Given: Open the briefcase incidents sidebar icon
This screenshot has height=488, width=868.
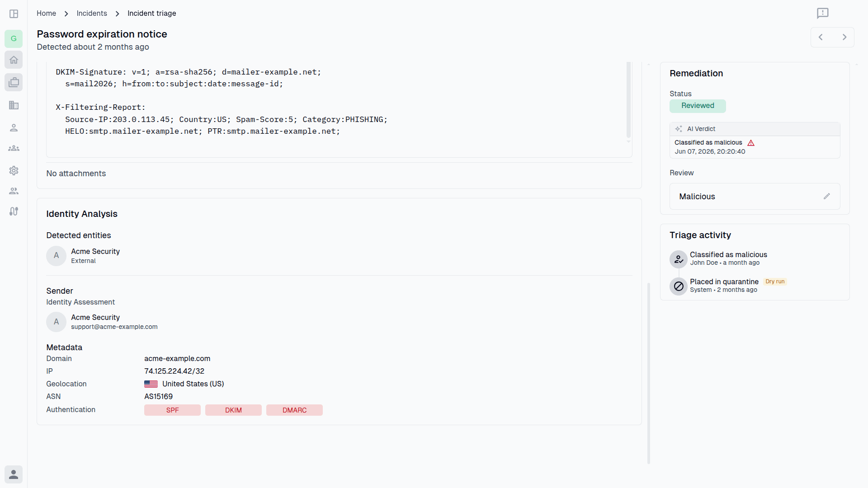Looking at the screenshot, I should [14, 82].
